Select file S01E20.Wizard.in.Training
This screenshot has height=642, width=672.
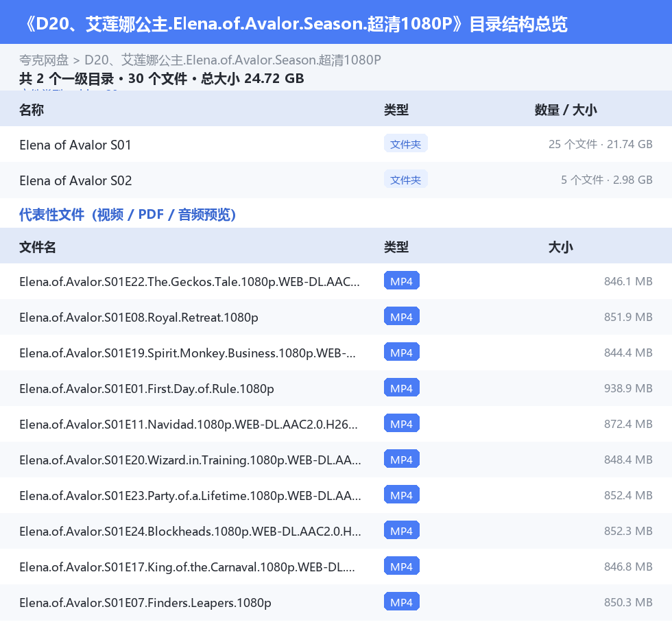point(191,460)
